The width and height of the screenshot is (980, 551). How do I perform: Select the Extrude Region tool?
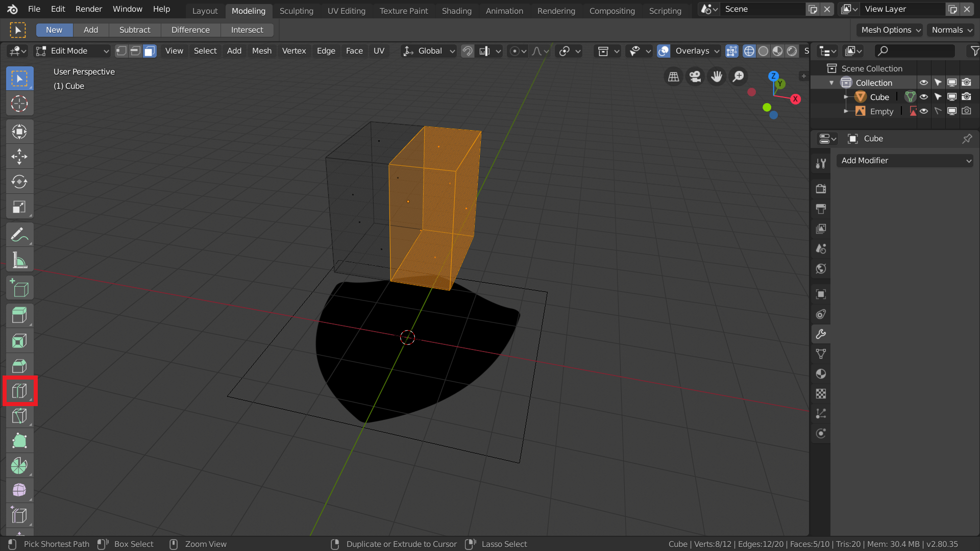pos(19,315)
